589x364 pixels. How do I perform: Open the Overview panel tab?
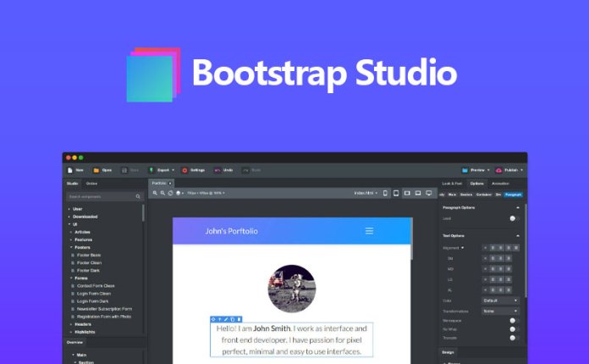click(x=74, y=342)
